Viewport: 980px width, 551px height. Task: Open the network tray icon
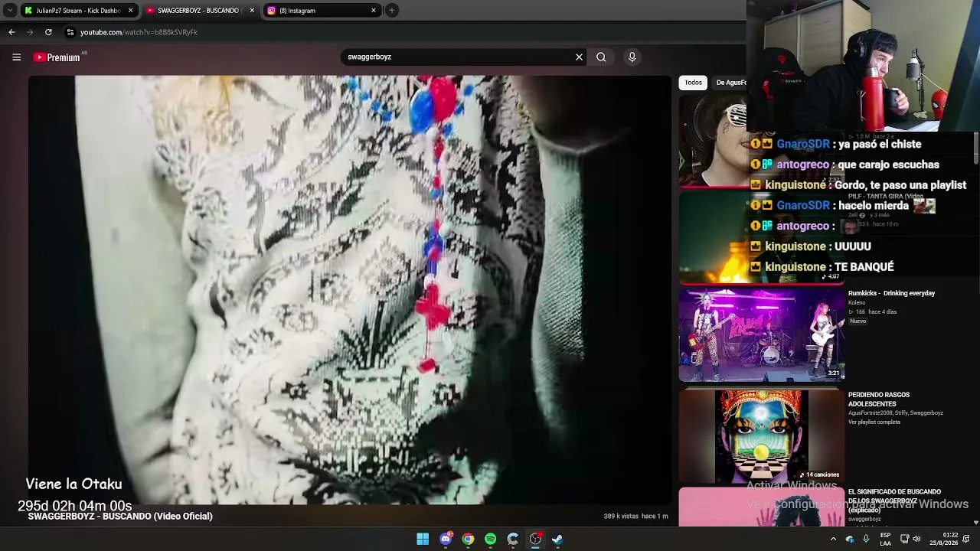904,539
